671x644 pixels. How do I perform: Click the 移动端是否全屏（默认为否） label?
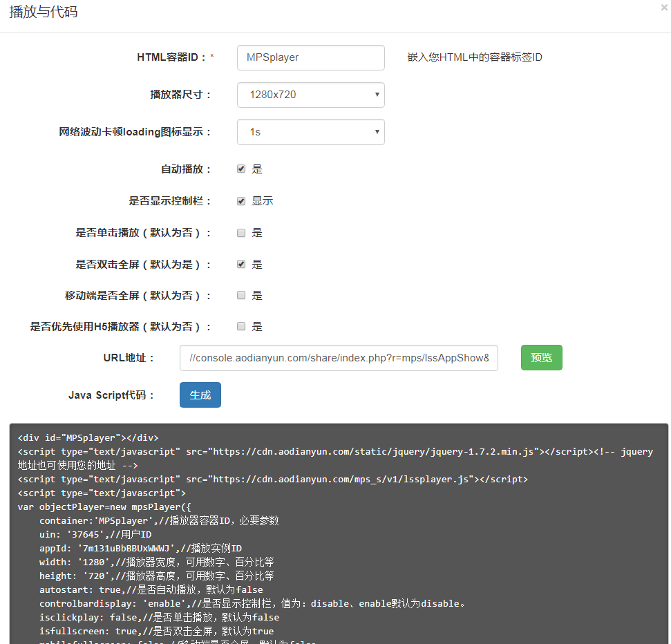pyautogui.click(x=138, y=296)
